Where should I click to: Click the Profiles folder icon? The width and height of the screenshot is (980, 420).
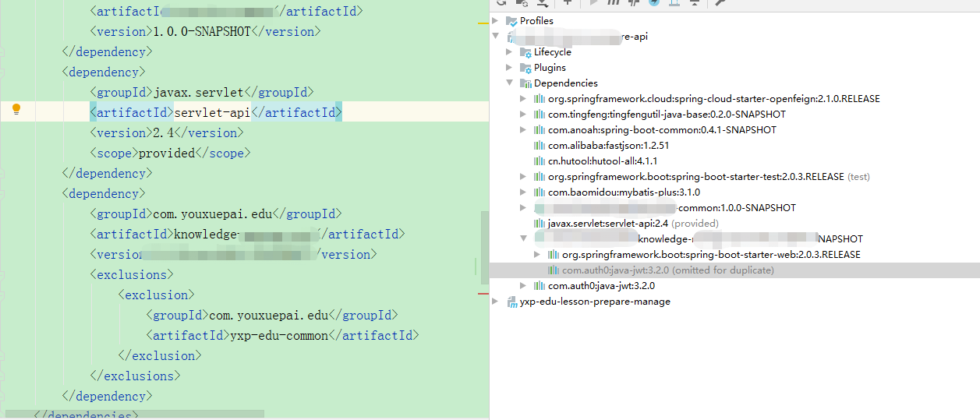coord(511,21)
